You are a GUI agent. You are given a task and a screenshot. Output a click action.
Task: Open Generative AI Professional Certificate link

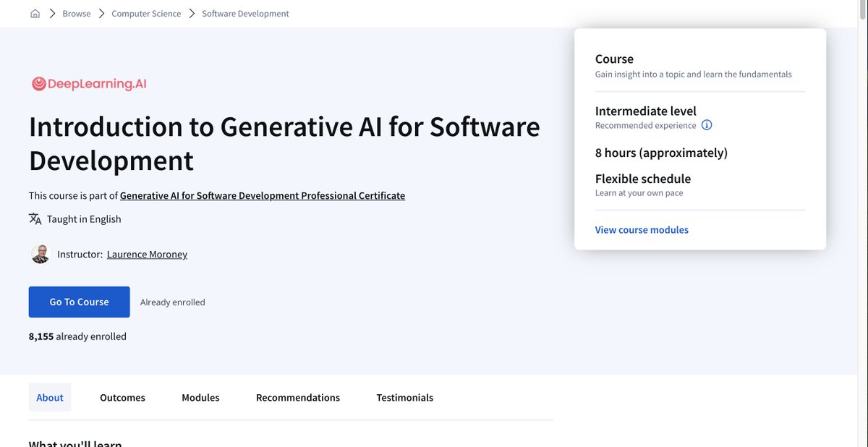coord(263,195)
